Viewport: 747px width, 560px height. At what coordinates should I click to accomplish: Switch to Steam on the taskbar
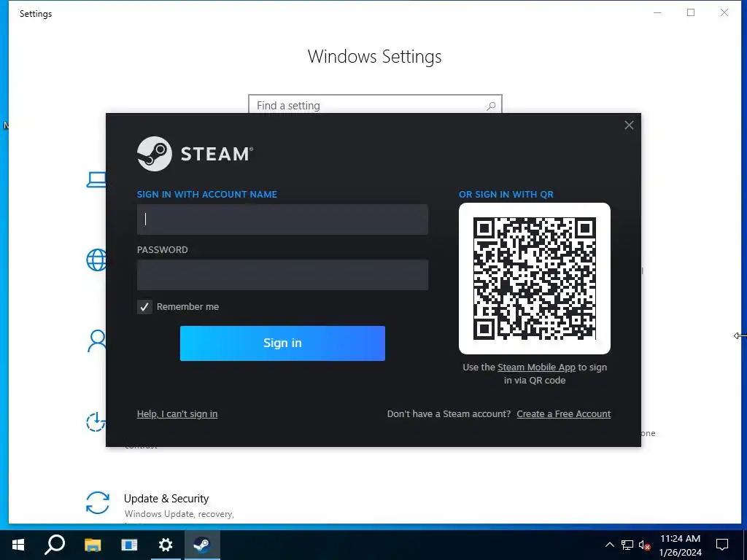(202, 545)
